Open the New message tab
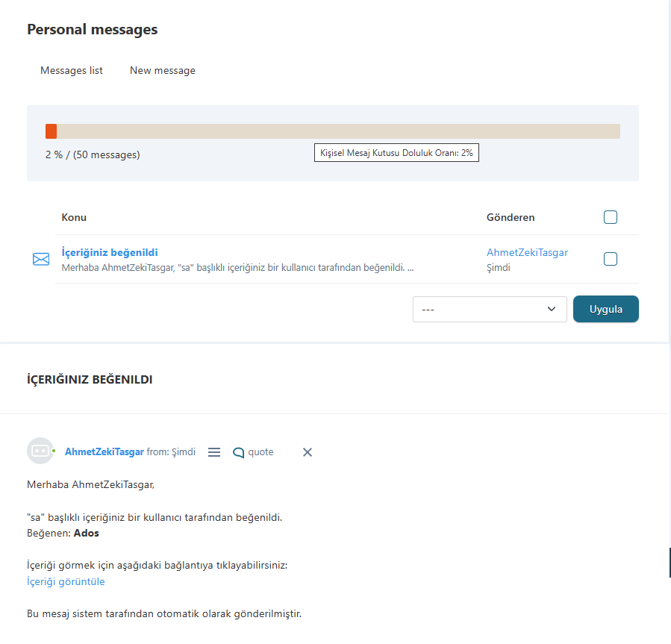 click(x=163, y=70)
